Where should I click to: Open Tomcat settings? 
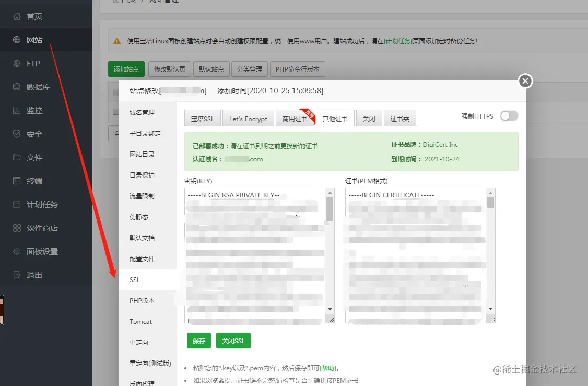click(x=140, y=321)
